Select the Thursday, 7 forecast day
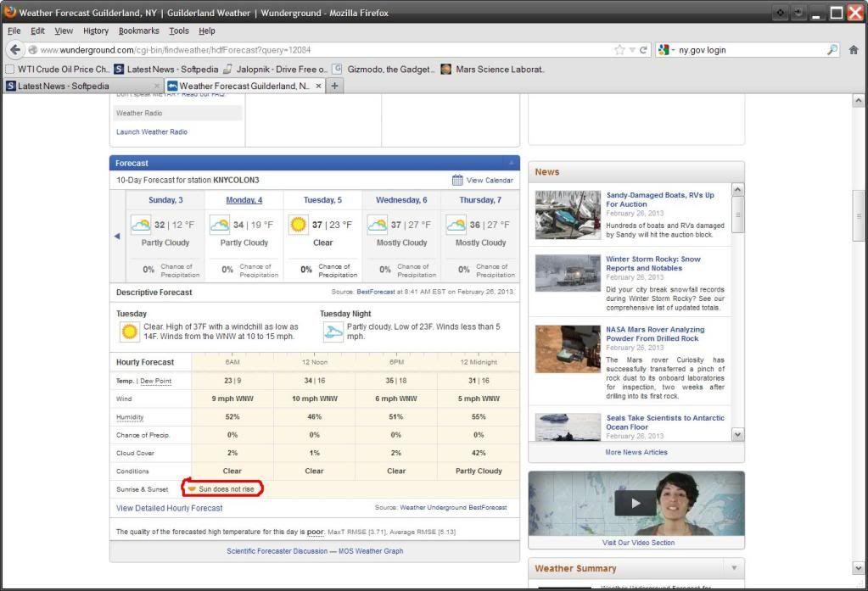868x591 pixels. point(480,200)
